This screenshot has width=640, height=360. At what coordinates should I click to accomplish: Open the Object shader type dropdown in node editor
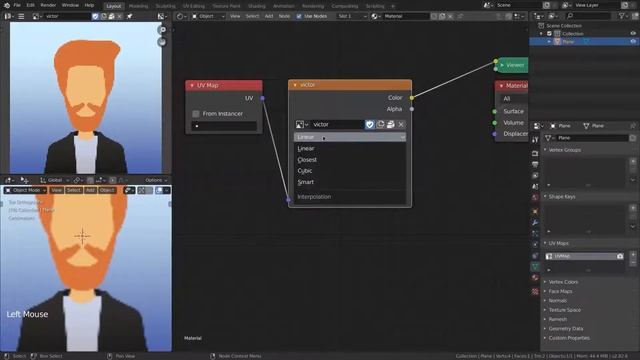coord(208,16)
